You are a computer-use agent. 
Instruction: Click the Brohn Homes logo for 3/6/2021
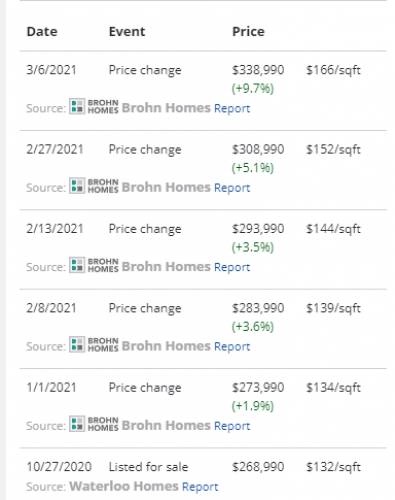(94, 107)
